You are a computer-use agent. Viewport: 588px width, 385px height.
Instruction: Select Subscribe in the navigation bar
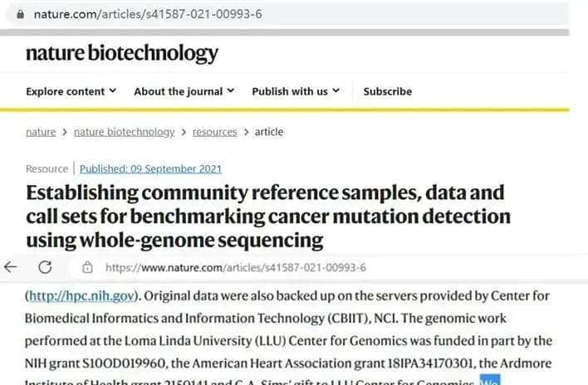pos(387,91)
